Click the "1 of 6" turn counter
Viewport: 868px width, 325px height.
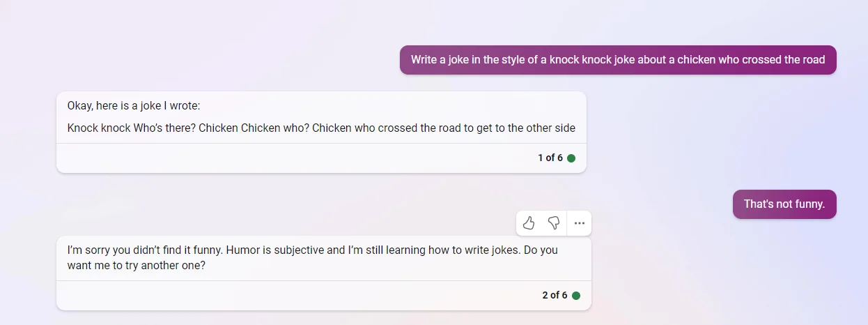click(x=550, y=158)
